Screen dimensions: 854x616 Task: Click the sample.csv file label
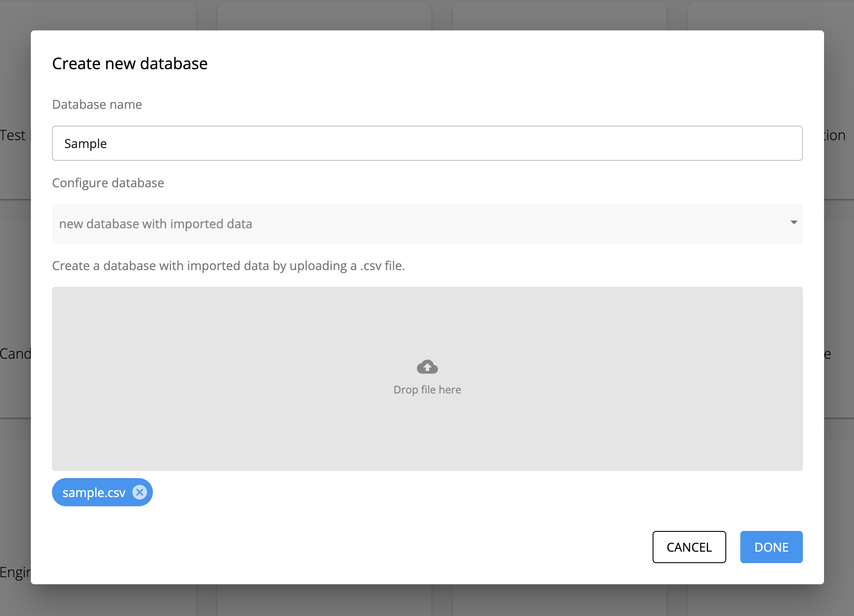click(x=94, y=492)
